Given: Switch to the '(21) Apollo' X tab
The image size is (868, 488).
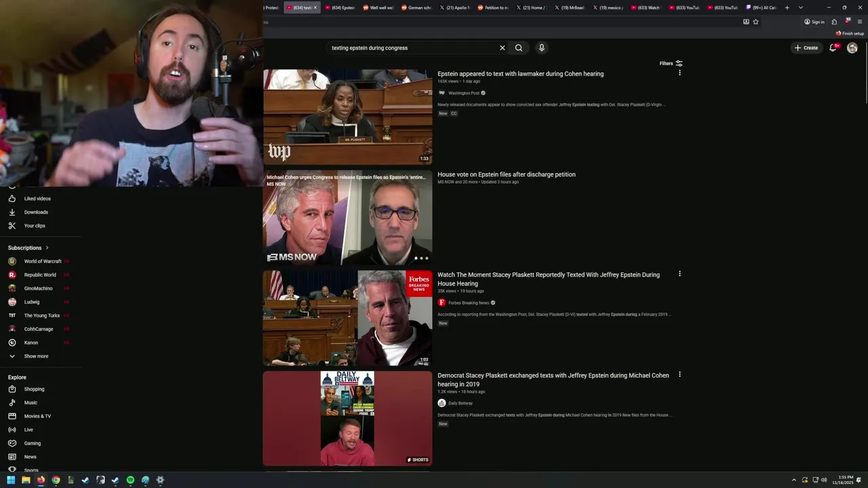Looking at the screenshot, I should click(455, 7).
